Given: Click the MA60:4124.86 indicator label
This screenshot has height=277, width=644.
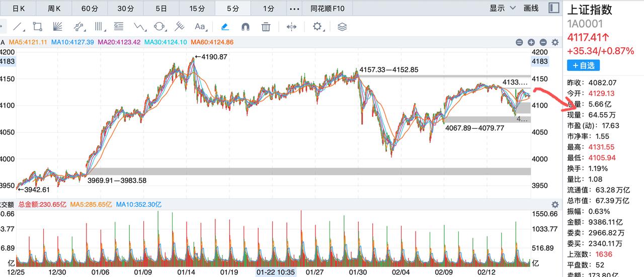Looking at the screenshot, I should coord(212,42).
